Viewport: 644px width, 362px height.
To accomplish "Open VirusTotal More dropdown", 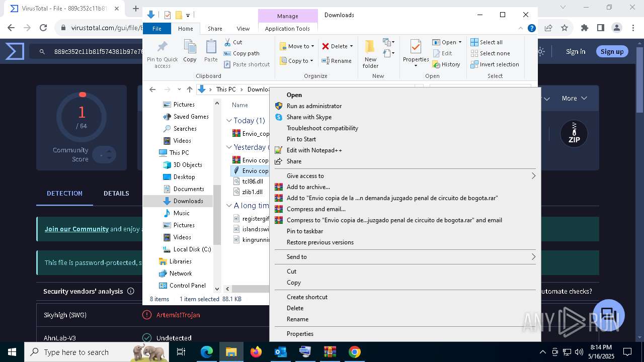I will click(x=574, y=99).
